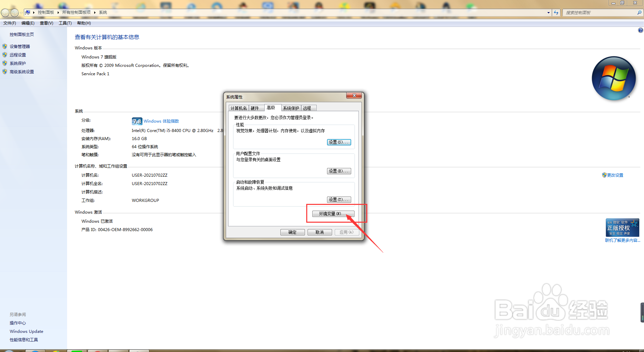The image size is (644, 352).
Task: Click the System breadcrumb segment
Action: 103,12
